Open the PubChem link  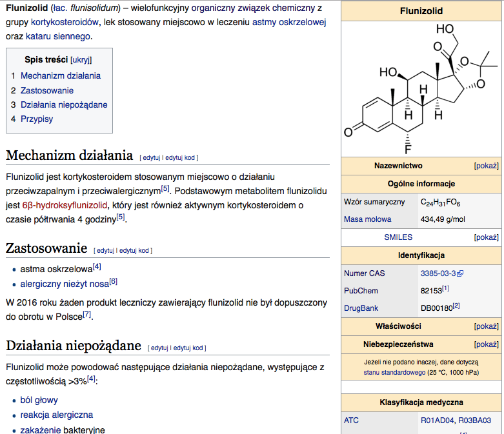click(361, 291)
